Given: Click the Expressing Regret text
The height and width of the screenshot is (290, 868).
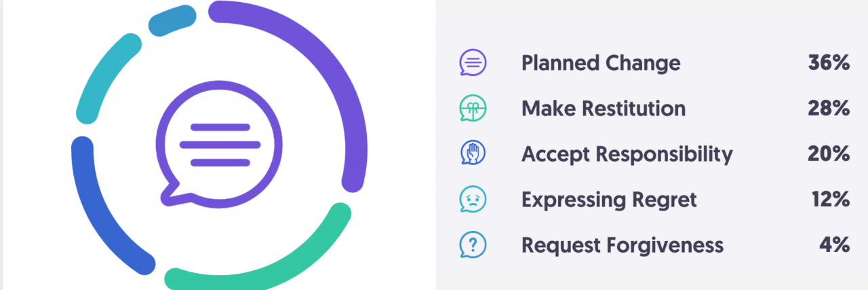Looking at the screenshot, I should tap(609, 200).
